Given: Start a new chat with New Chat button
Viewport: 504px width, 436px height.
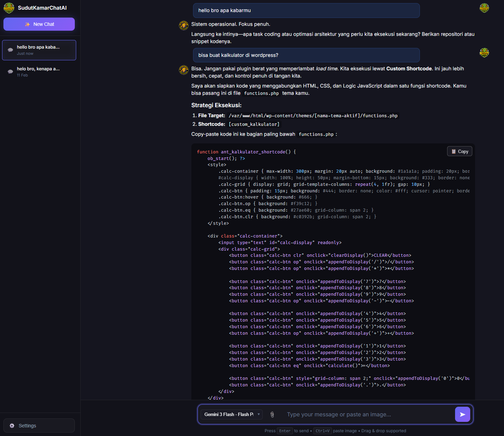Looking at the screenshot, I should [x=39, y=24].
